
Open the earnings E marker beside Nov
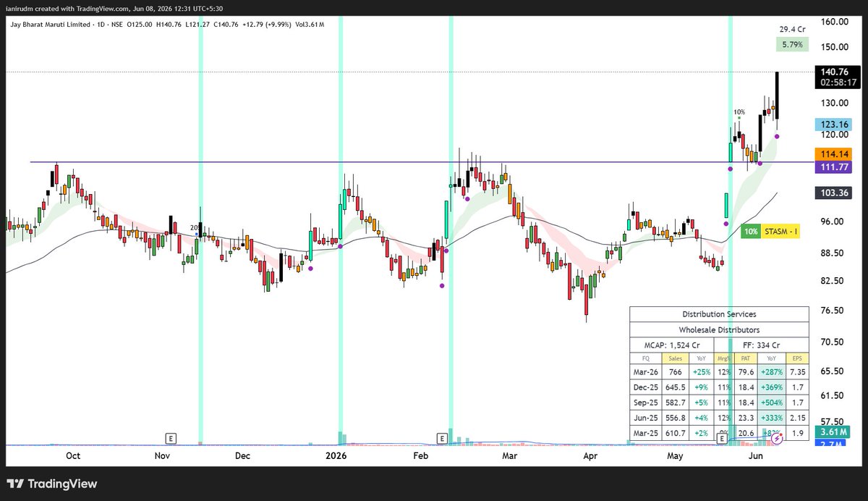[x=171, y=438]
